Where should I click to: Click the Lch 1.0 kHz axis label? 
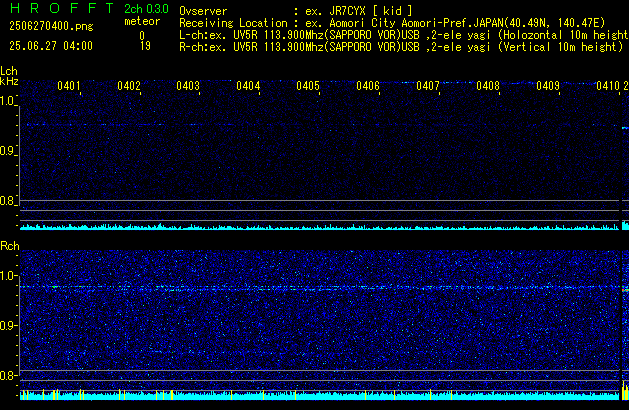8,101
